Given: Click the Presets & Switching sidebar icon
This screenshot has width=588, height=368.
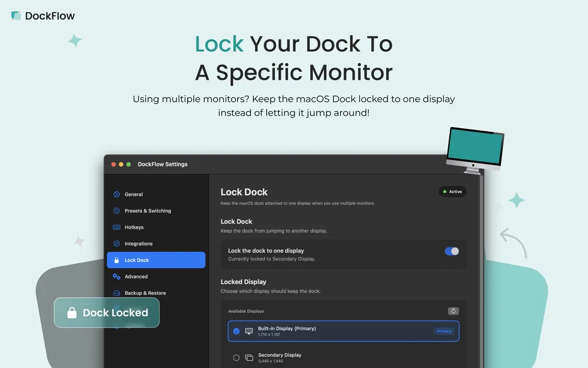Looking at the screenshot, I should (116, 211).
